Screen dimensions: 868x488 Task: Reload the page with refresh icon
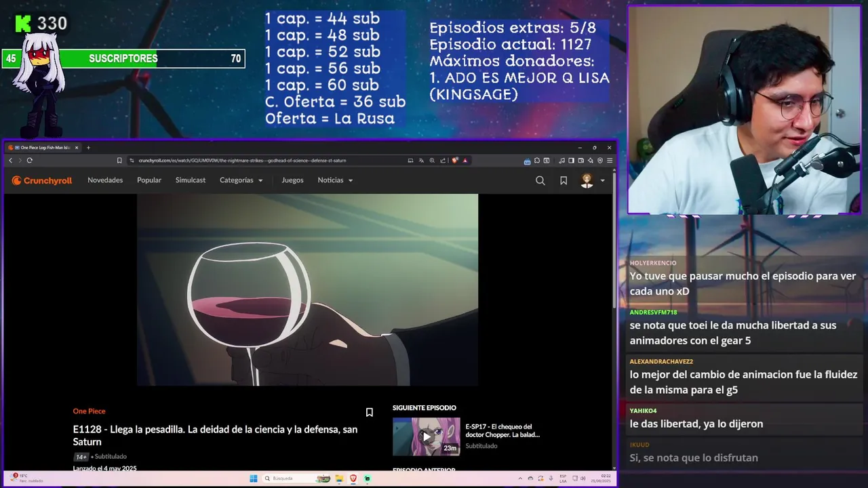coord(30,161)
